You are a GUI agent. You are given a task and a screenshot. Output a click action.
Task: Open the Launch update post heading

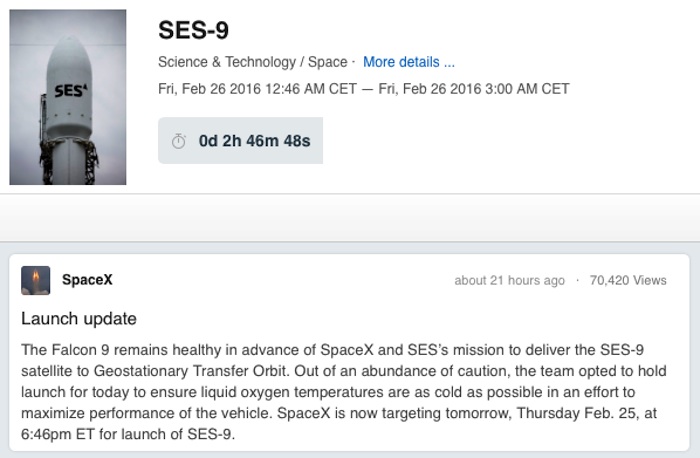(79, 319)
